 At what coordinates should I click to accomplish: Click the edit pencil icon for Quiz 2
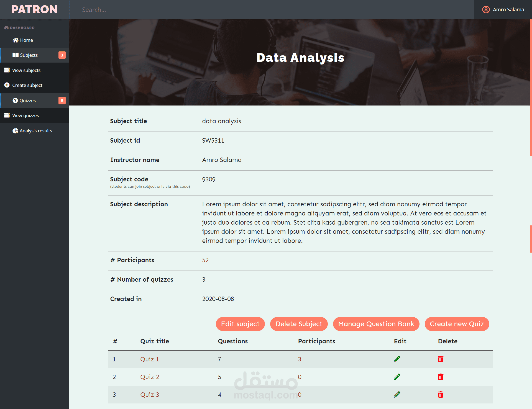tap(397, 377)
